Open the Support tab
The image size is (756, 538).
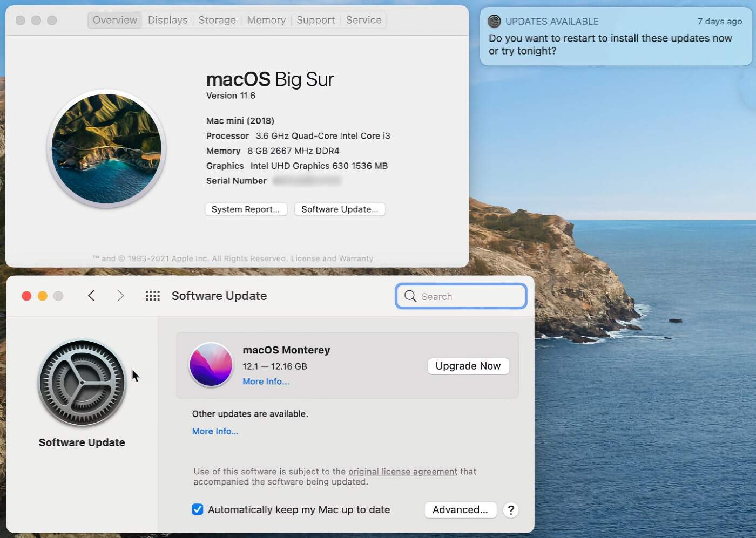tap(316, 20)
